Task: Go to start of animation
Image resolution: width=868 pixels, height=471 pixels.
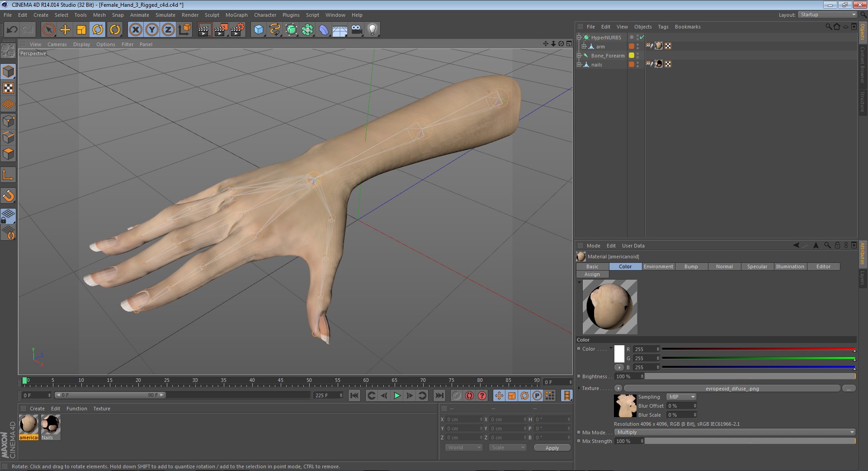Action: pos(354,396)
